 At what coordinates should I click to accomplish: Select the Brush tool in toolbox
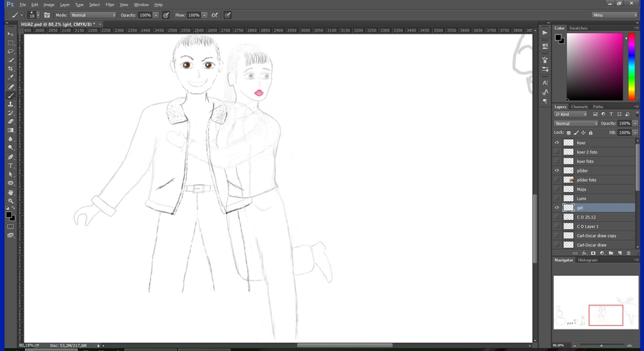tap(11, 95)
